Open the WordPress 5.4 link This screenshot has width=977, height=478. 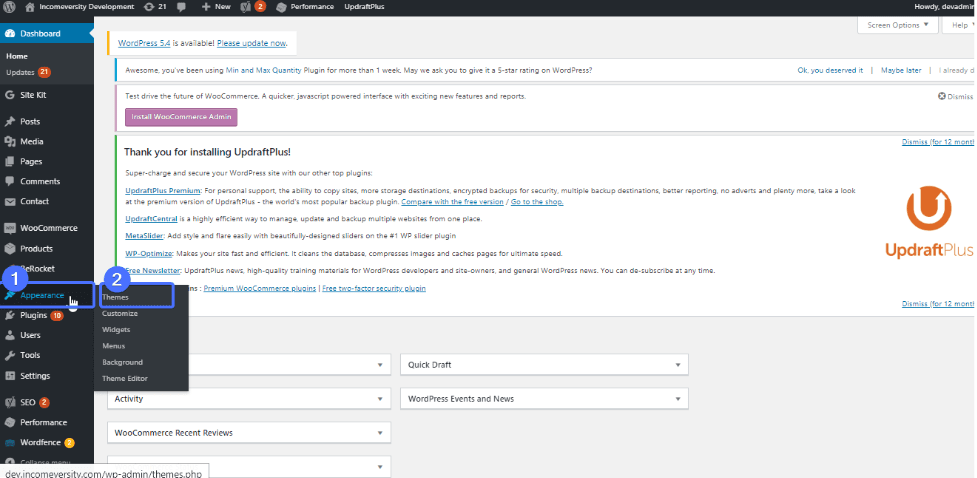pos(144,43)
